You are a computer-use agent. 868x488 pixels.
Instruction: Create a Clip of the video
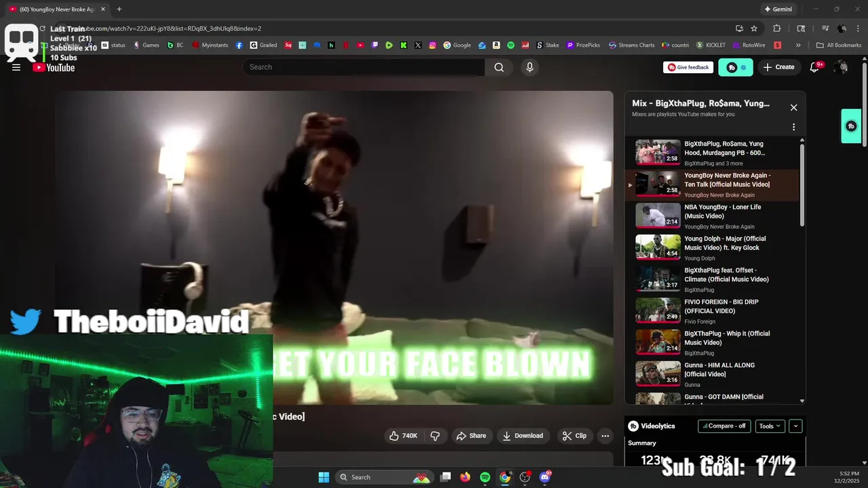[574, 436]
